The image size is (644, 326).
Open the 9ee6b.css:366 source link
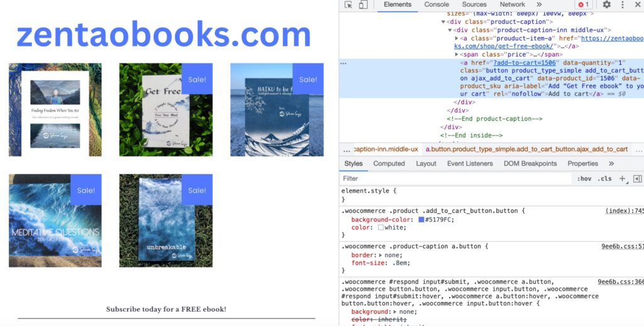tap(621, 281)
